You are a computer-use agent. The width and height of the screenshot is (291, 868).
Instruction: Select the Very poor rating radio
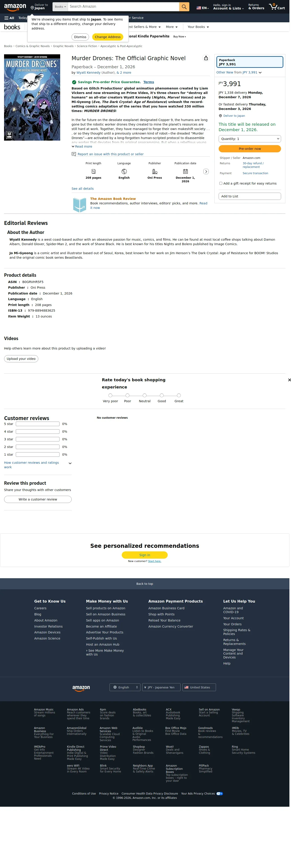click(x=110, y=395)
